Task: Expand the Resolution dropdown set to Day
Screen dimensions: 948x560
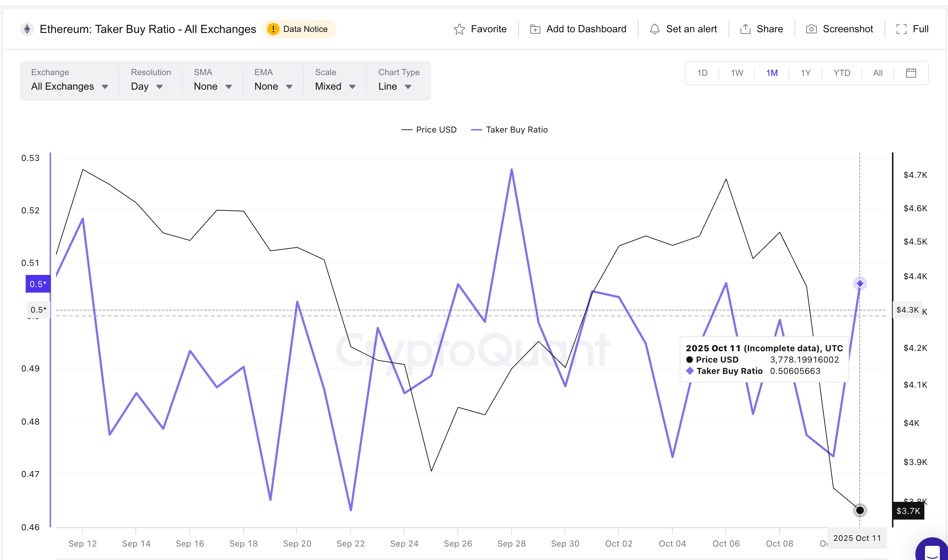Action: point(147,86)
